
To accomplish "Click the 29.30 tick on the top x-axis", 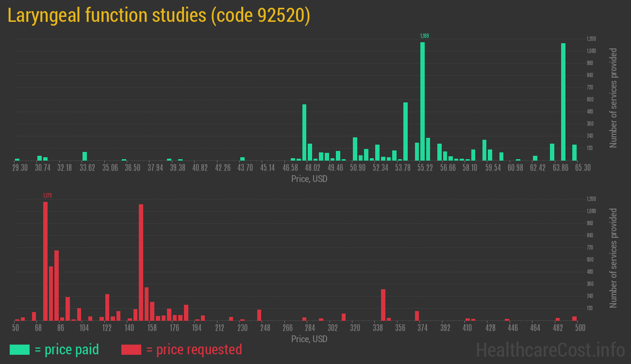I will (x=20, y=167).
